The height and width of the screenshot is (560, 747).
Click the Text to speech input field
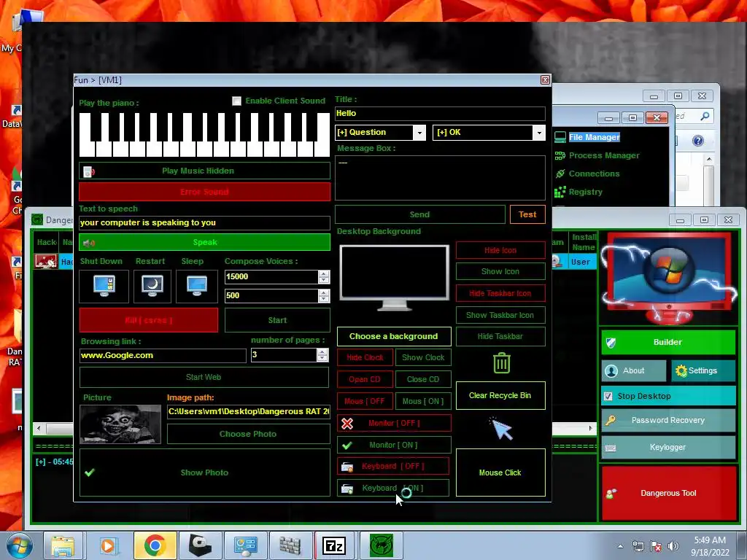(x=204, y=223)
